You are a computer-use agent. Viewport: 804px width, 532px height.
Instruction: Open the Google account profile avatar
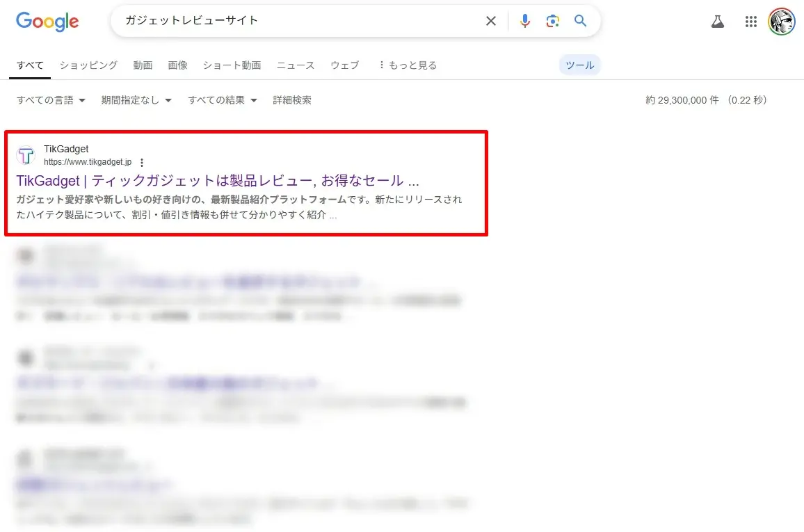[x=781, y=22]
